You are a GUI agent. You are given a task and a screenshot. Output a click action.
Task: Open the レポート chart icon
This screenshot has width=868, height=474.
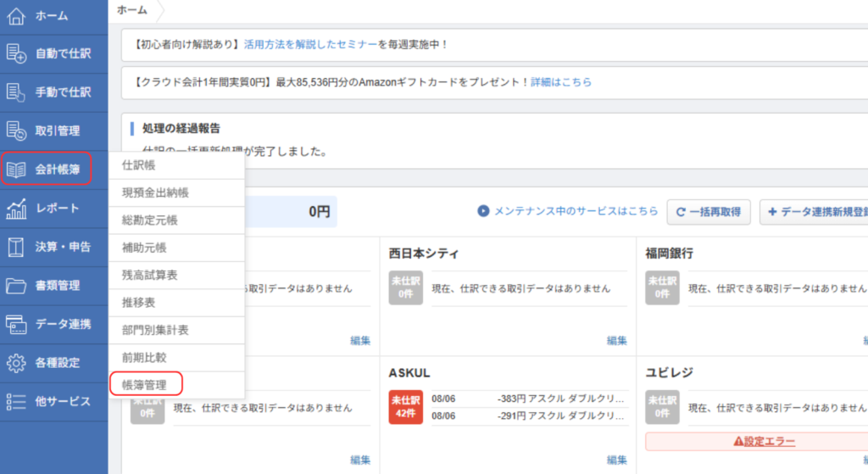[x=16, y=209]
